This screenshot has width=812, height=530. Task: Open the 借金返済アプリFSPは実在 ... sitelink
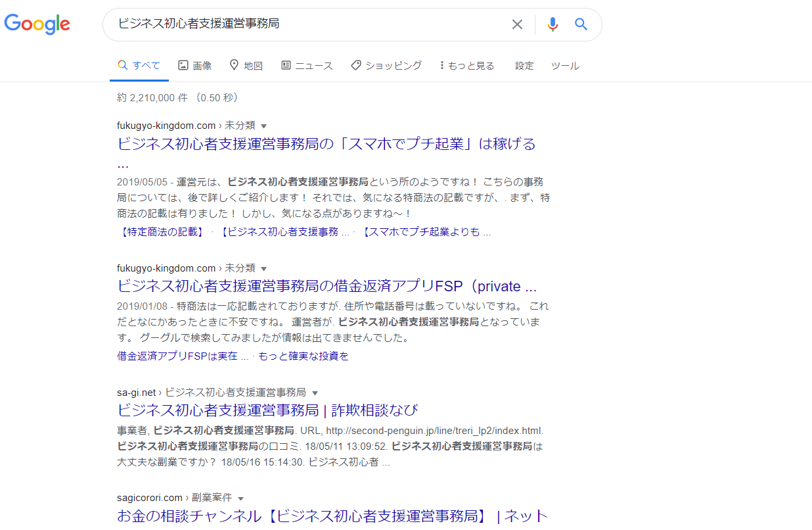(183, 356)
